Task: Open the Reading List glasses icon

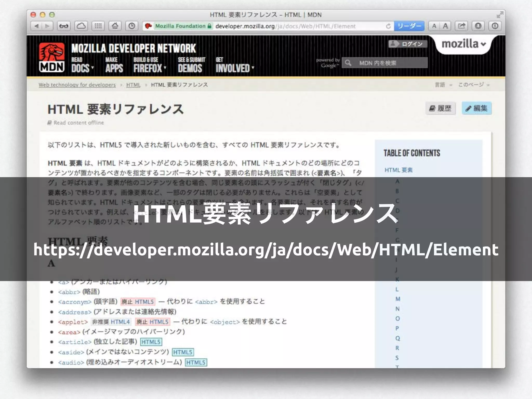Action: [64, 26]
